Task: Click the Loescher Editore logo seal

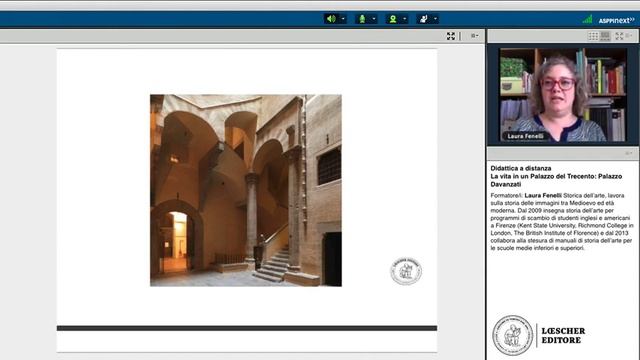Action: 513,335
